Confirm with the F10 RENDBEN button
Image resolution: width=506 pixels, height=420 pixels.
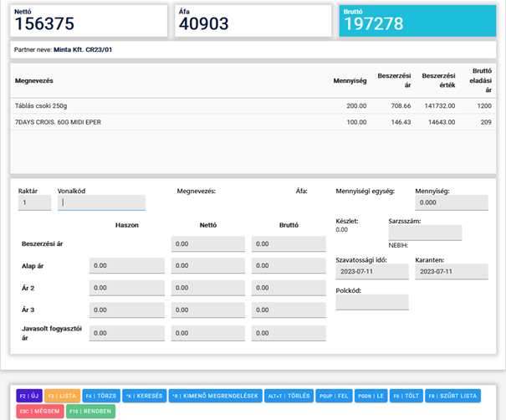[89, 411]
